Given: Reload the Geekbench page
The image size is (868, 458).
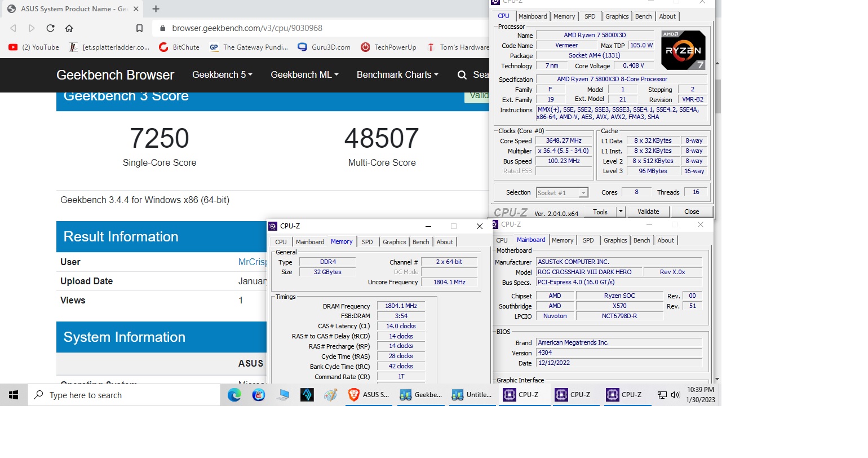Looking at the screenshot, I should (x=50, y=28).
